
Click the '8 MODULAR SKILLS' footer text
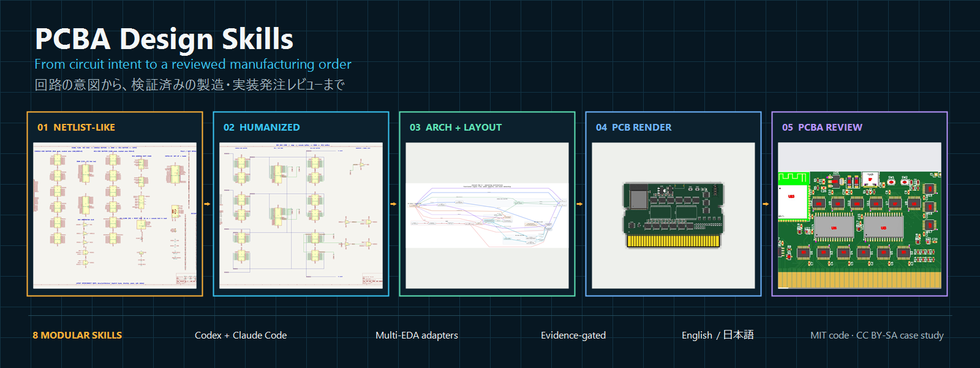(77, 335)
